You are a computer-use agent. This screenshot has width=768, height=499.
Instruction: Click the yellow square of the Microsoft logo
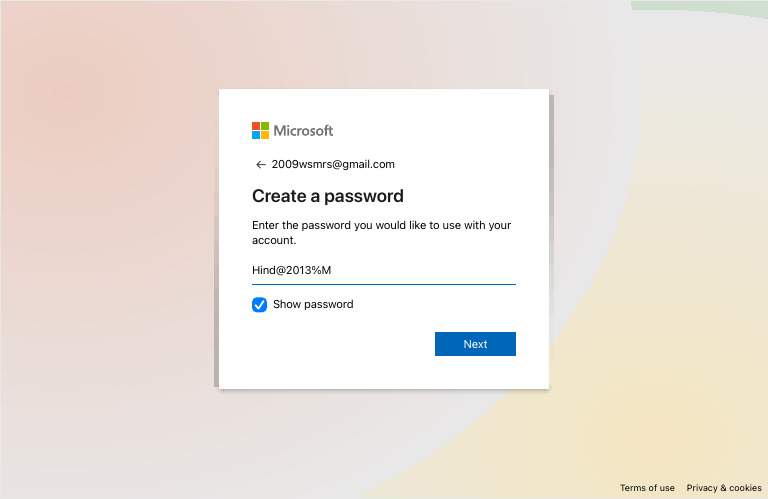(265, 135)
